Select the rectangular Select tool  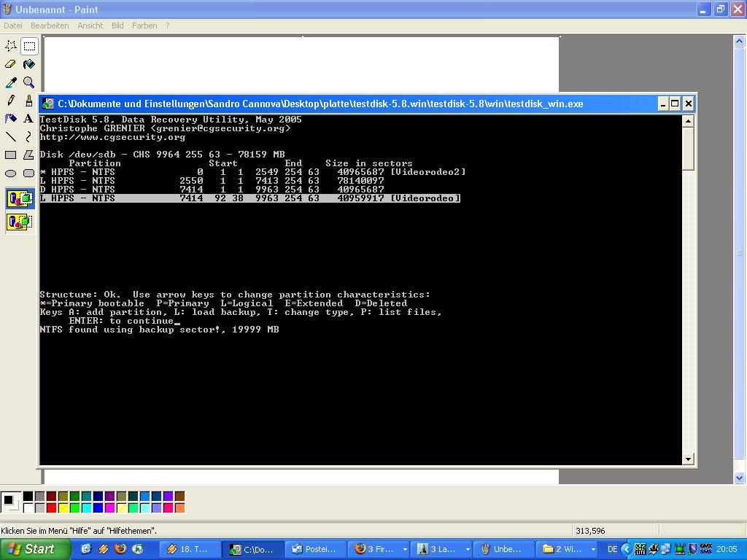(29, 46)
